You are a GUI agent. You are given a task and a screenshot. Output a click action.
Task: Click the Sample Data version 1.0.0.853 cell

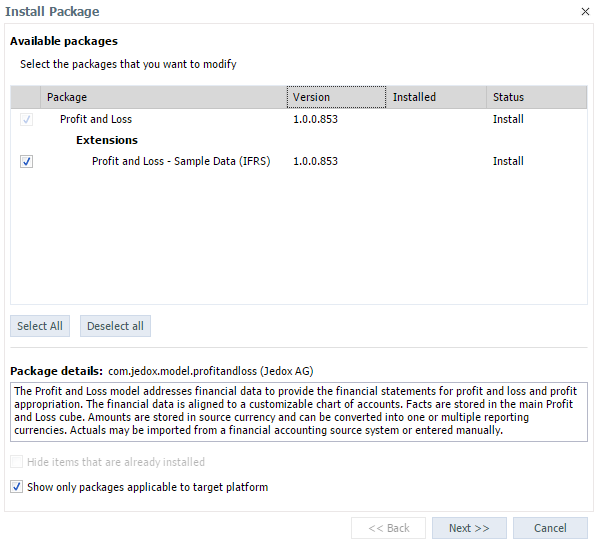pyautogui.click(x=315, y=161)
